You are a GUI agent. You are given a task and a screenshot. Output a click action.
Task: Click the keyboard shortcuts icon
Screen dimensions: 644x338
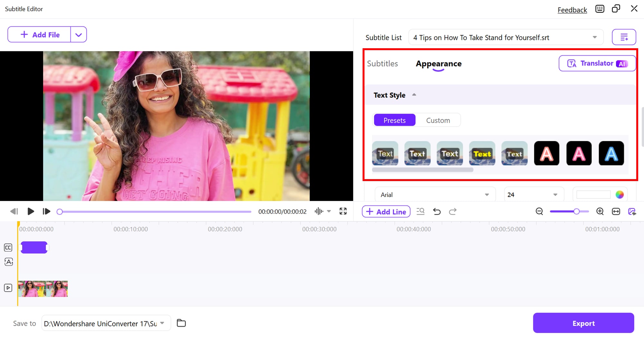(x=600, y=9)
